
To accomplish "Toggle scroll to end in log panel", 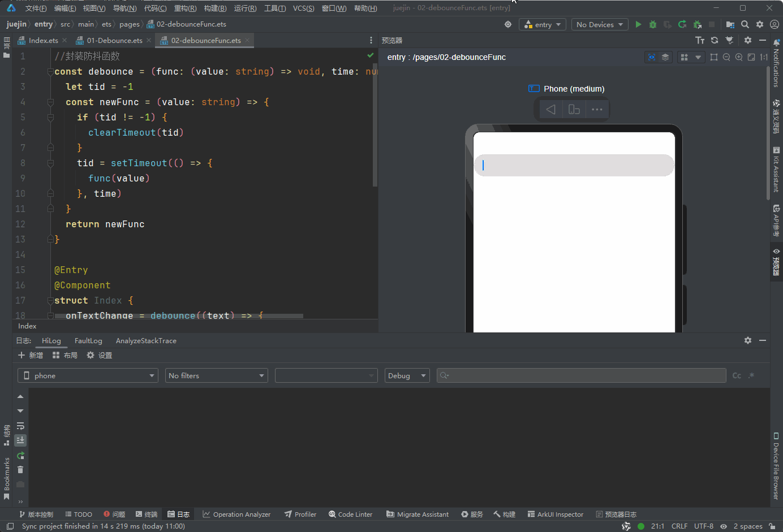I will [20, 440].
